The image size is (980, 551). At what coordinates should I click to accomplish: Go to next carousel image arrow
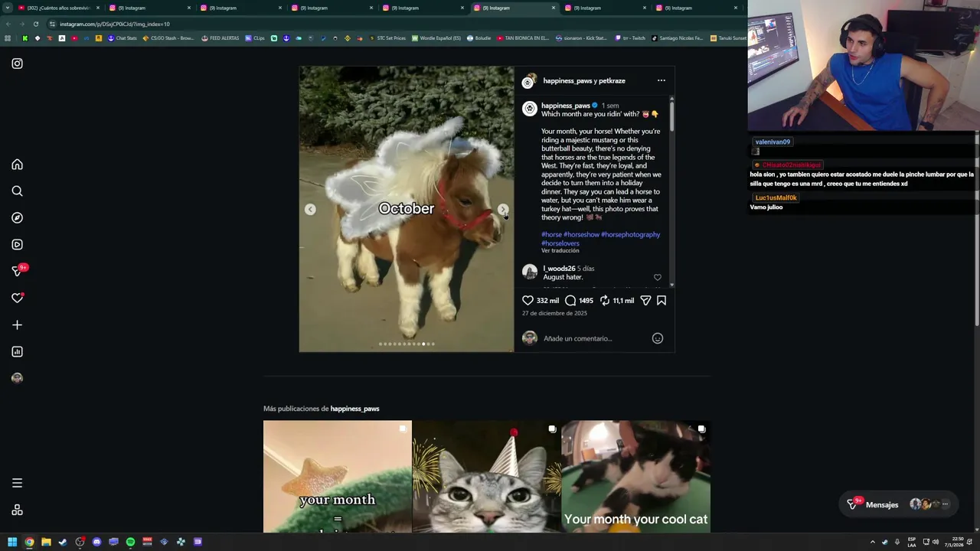click(503, 209)
